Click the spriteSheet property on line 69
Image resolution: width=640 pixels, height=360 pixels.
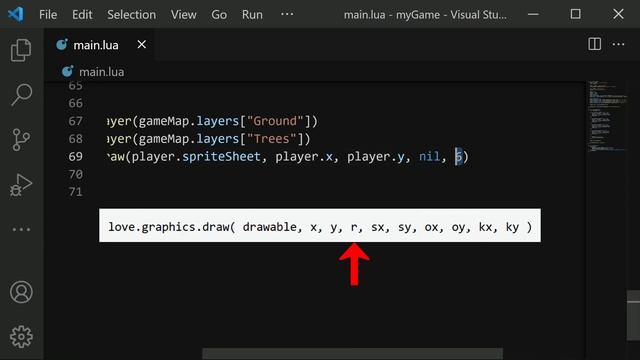click(x=221, y=157)
